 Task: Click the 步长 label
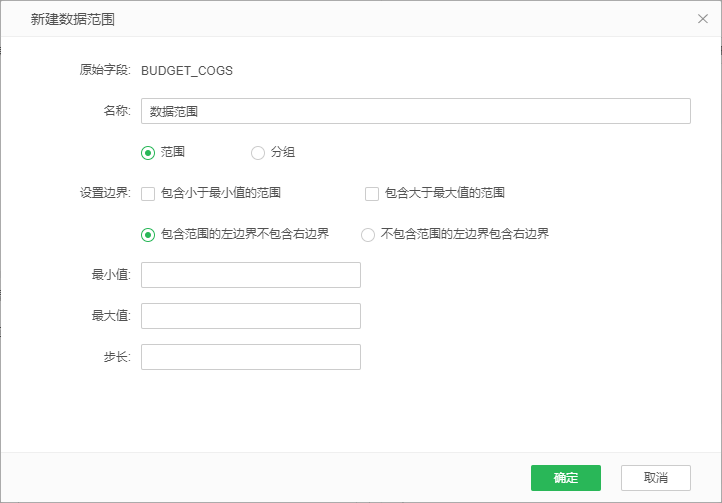(117, 357)
